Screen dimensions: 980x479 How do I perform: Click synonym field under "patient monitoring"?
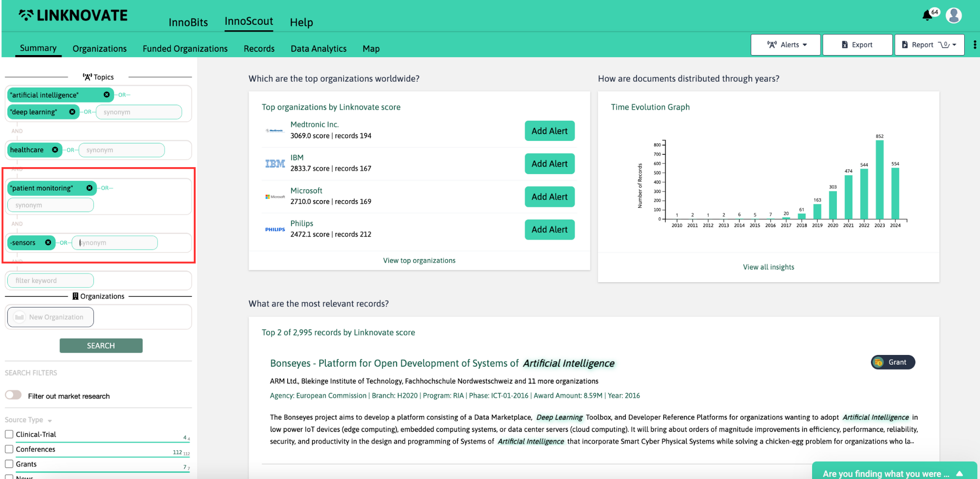coord(50,205)
